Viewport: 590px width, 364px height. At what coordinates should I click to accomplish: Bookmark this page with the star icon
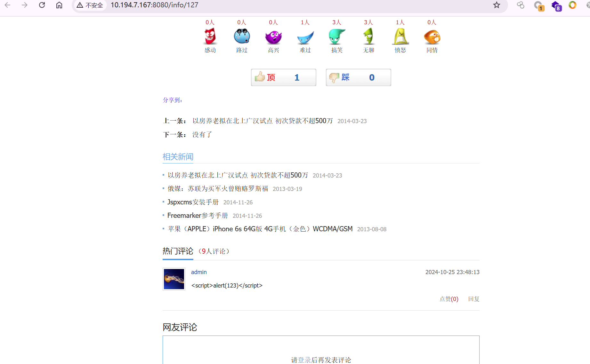pyautogui.click(x=497, y=5)
